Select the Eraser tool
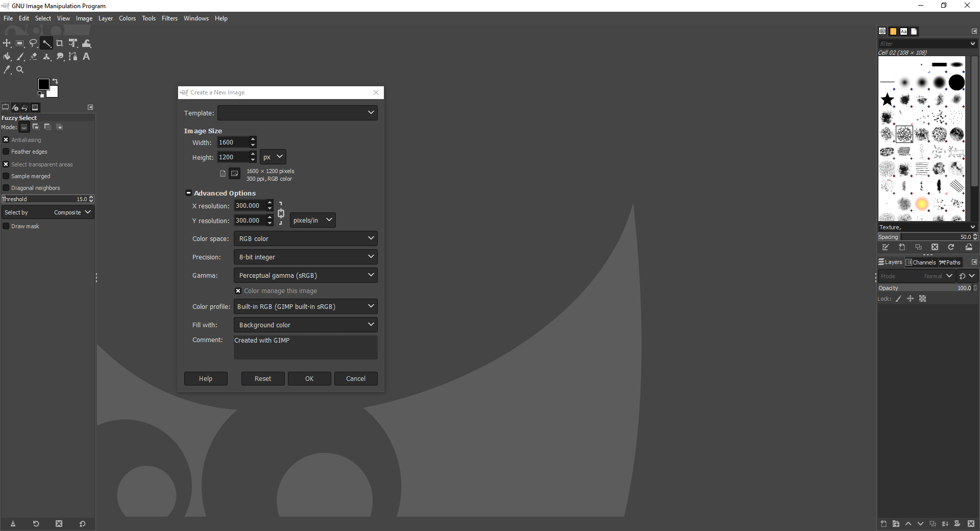This screenshot has width=980, height=531. (33, 57)
